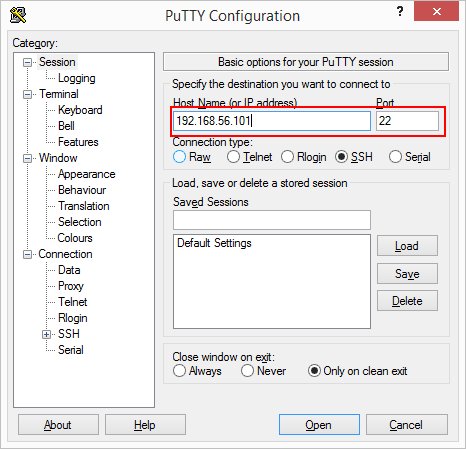Click into the Host Name input field

pos(272,121)
